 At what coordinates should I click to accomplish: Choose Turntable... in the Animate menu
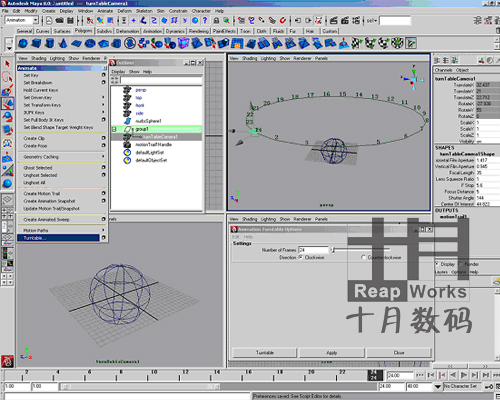(x=59, y=238)
